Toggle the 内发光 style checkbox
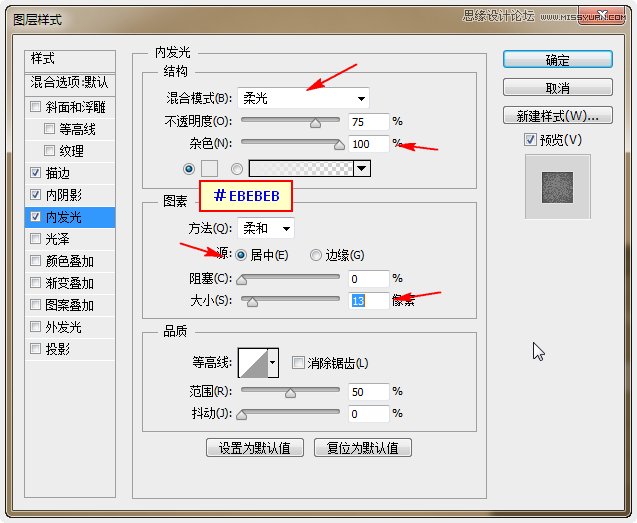The width and height of the screenshot is (637, 523). coord(36,217)
